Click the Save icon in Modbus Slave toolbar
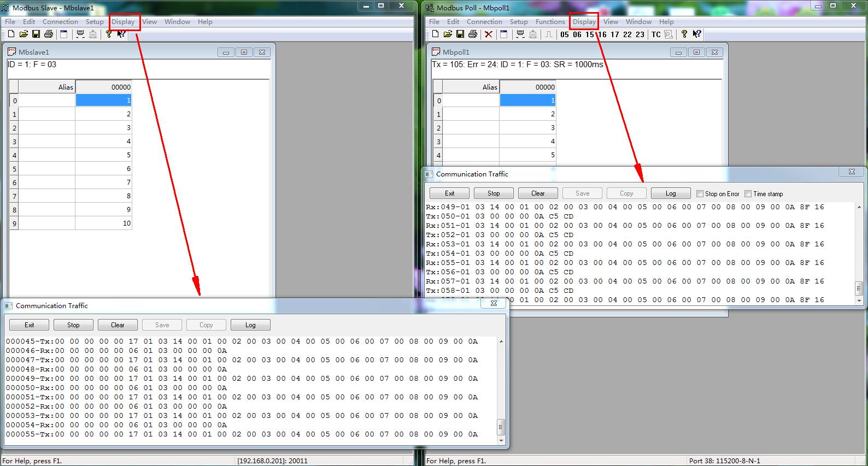The height and width of the screenshot is (466, 868). point(36,34)
